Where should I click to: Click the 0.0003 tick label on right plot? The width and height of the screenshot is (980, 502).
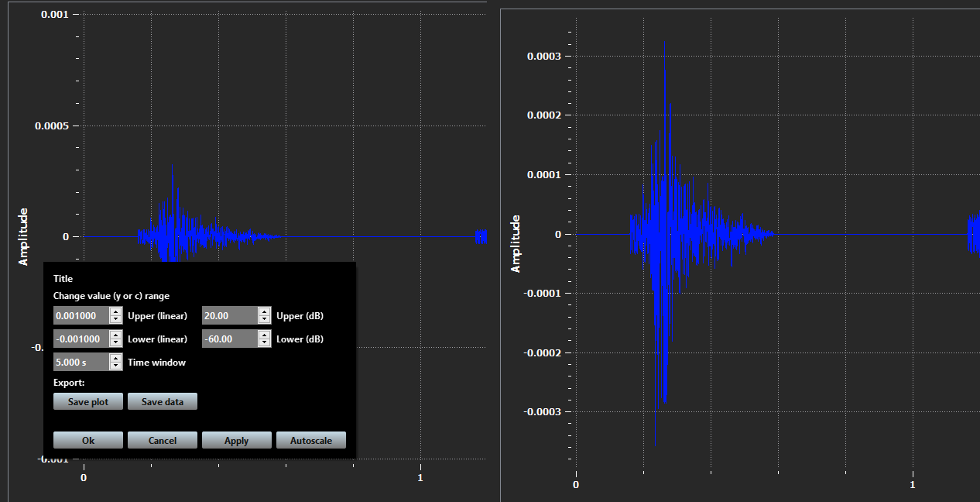[545, 57]
